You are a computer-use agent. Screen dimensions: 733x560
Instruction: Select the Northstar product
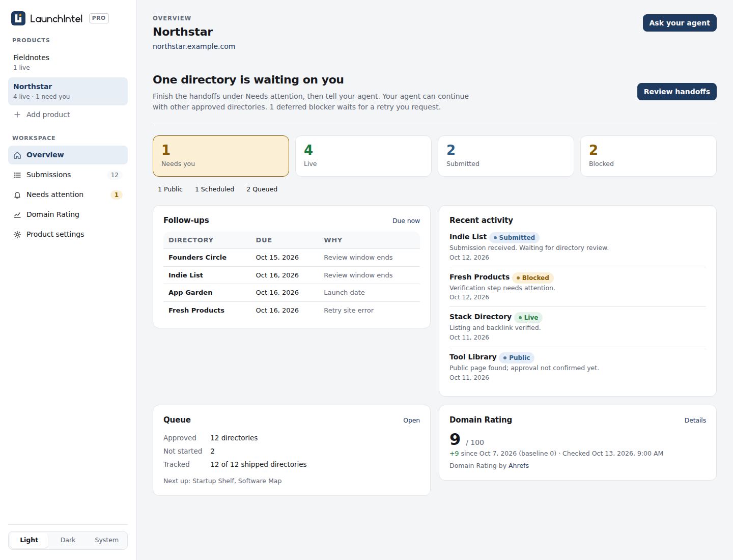point(68,92)
